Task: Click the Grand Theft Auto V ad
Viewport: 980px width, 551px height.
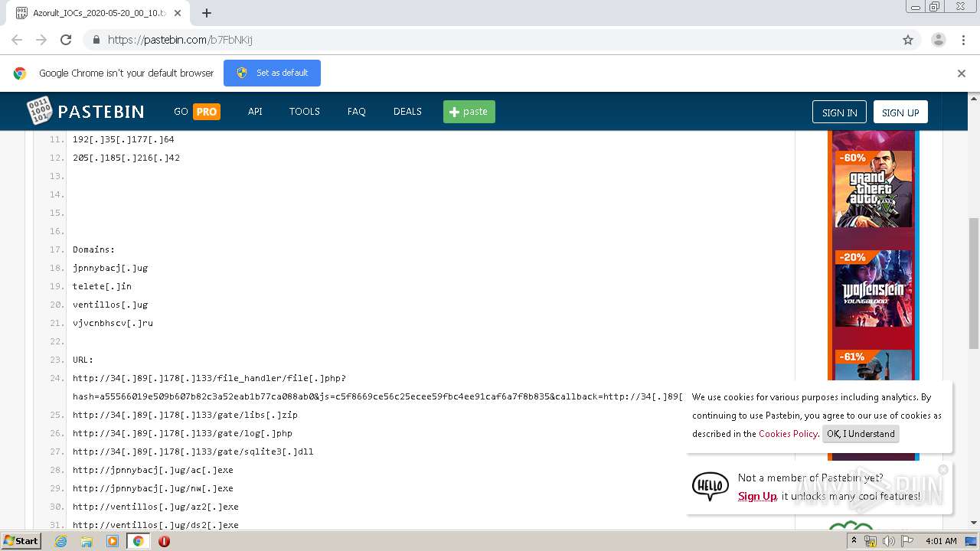Action: [873, 190]
